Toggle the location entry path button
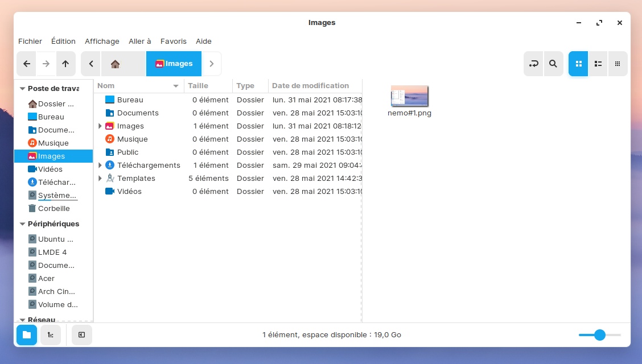This screenshot has height=364, width=642. [x=534, y=64]
